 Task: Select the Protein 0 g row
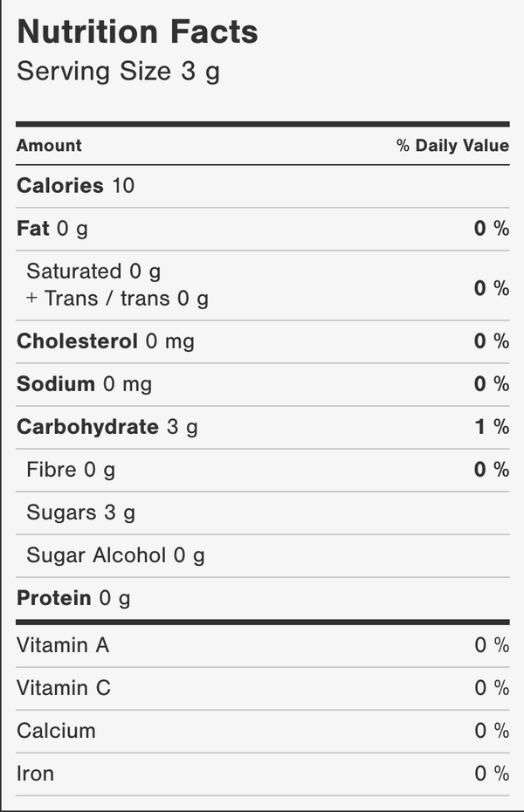click(263, 599)
